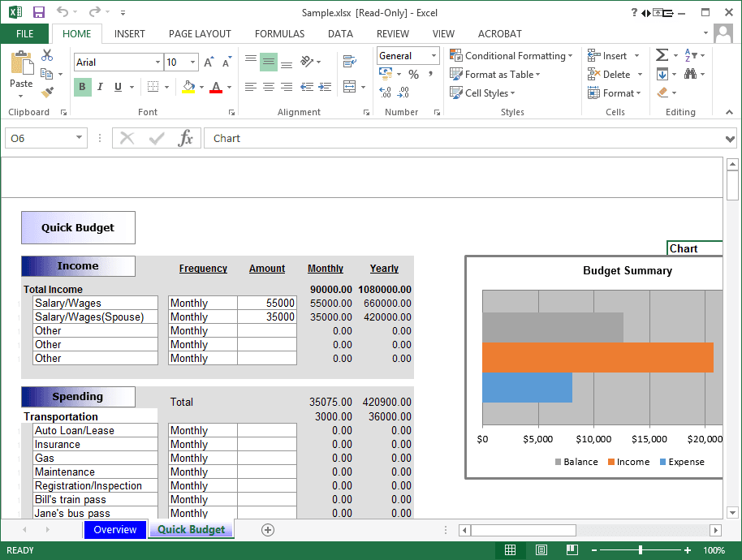742x560 pixels.
Task: Click the Zoom In plus button
Action: coord(688,550)
